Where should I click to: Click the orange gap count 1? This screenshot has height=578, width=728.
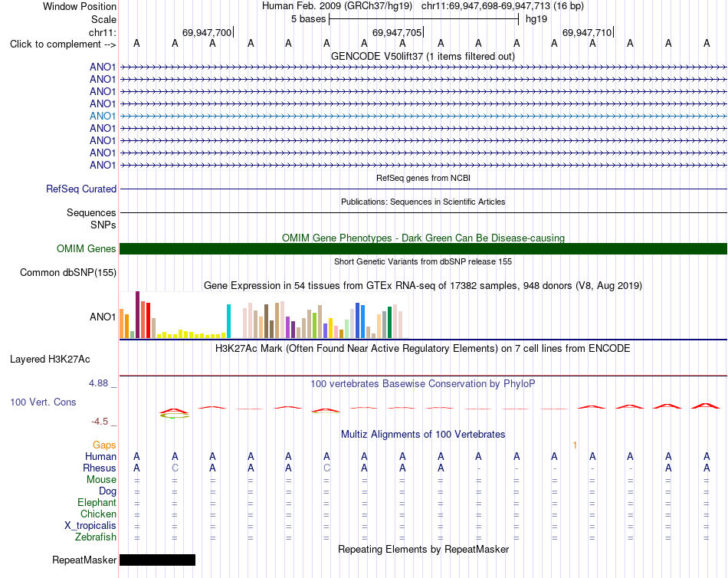(x=575, y=445)
